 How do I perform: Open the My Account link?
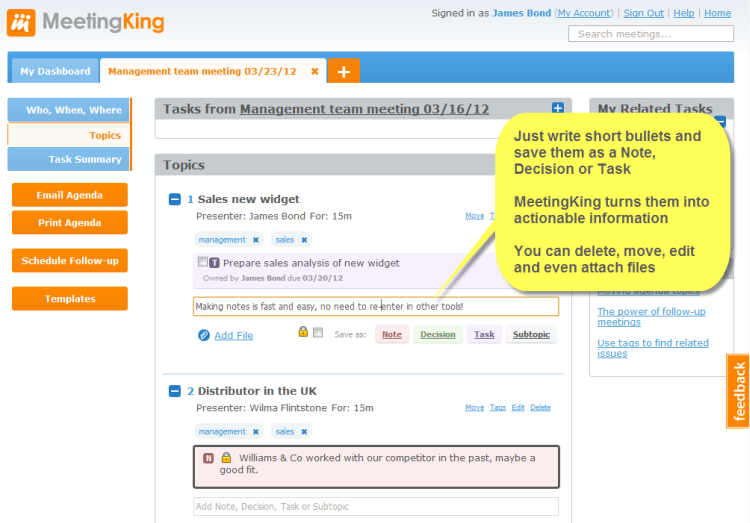[584, 13]
